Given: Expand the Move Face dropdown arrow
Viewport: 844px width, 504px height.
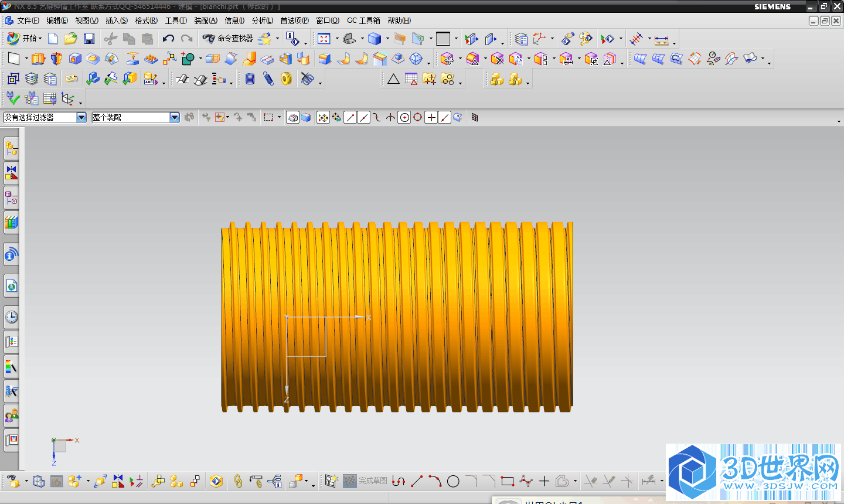Looking at the screenshot, I should [460, 59].
